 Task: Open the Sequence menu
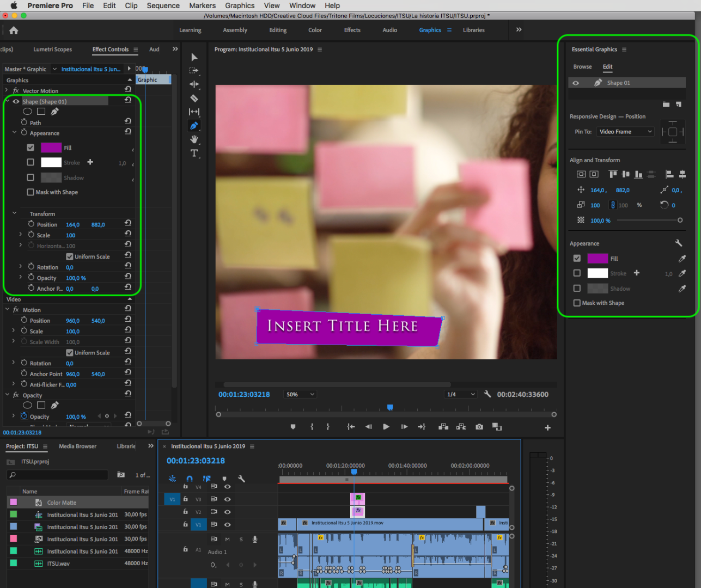(163, 5)
